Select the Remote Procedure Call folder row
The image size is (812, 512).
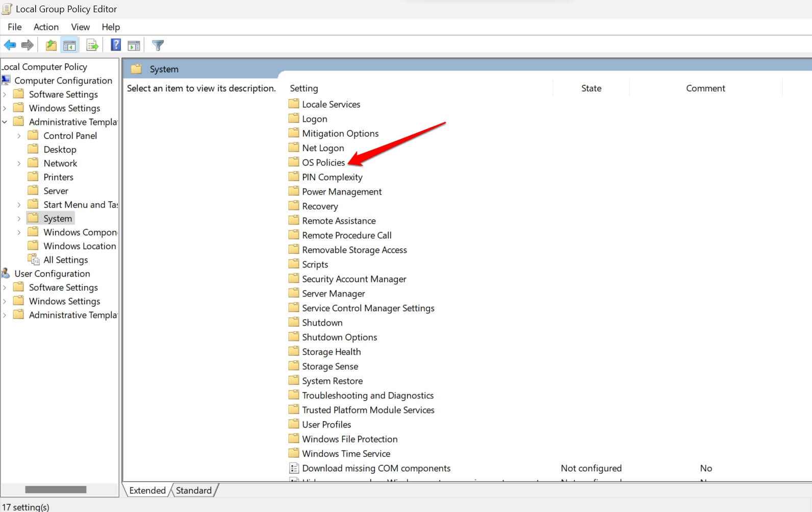pos(340,235)
